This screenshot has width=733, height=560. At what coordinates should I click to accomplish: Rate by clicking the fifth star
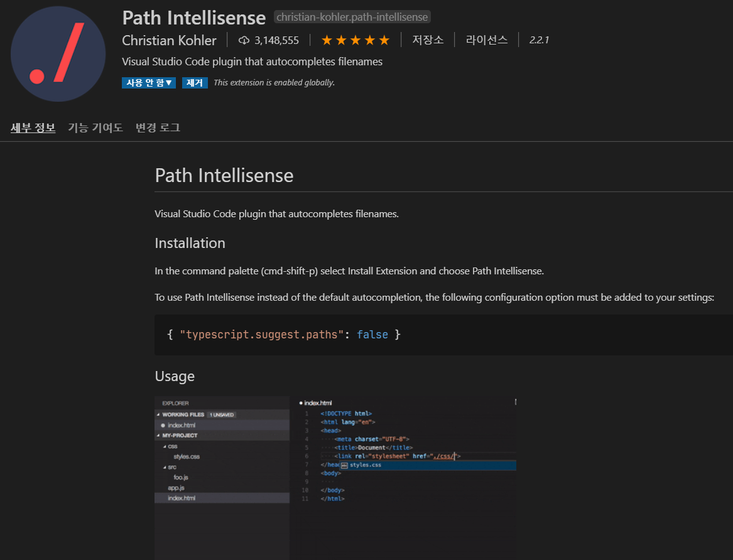coord(384,40)
